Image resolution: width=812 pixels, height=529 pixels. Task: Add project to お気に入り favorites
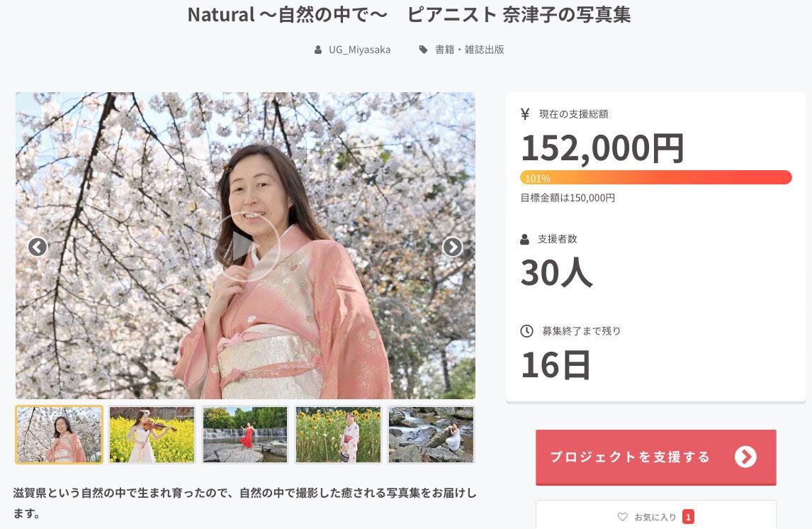point(655,516)
